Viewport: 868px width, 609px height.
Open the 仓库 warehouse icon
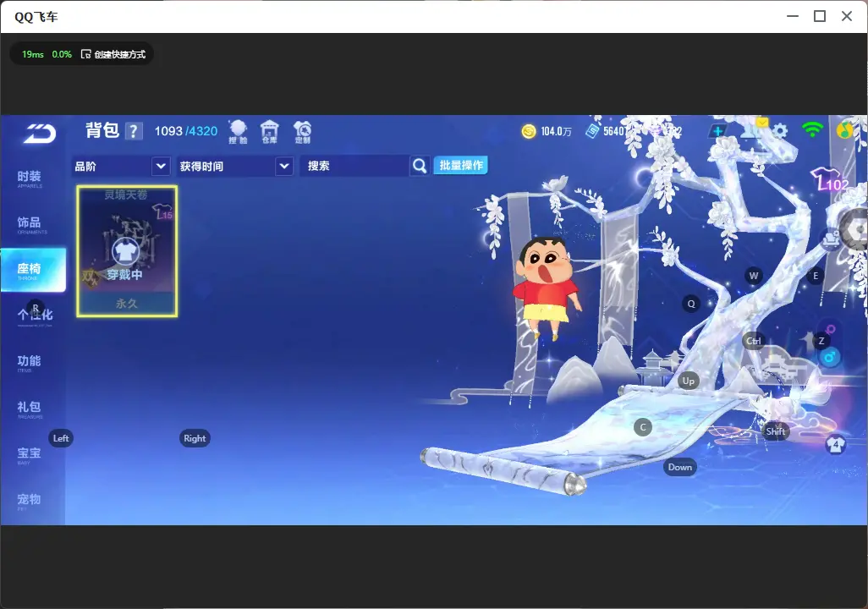[270, 132]
